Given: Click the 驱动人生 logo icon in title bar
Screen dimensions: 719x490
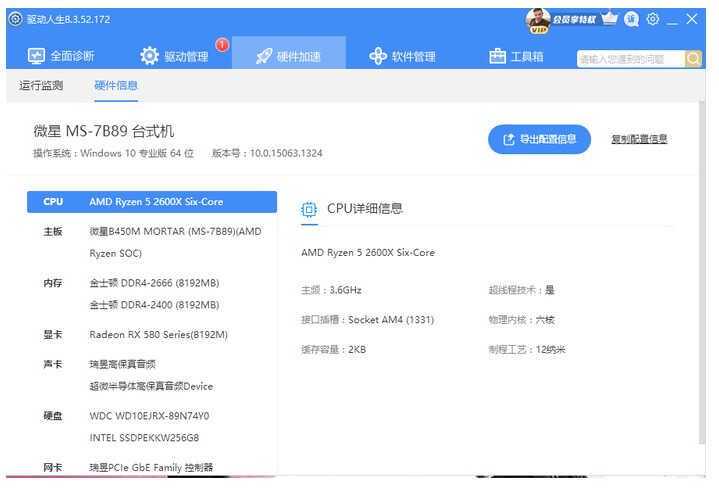Looking at the screenshot, I should tap(15, 19).
